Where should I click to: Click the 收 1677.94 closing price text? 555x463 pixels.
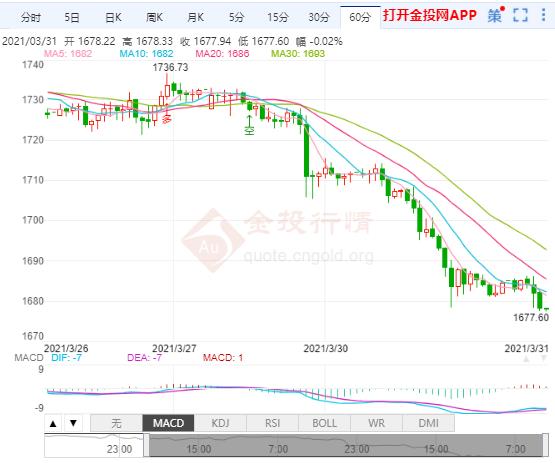click(x=206, y=41)
